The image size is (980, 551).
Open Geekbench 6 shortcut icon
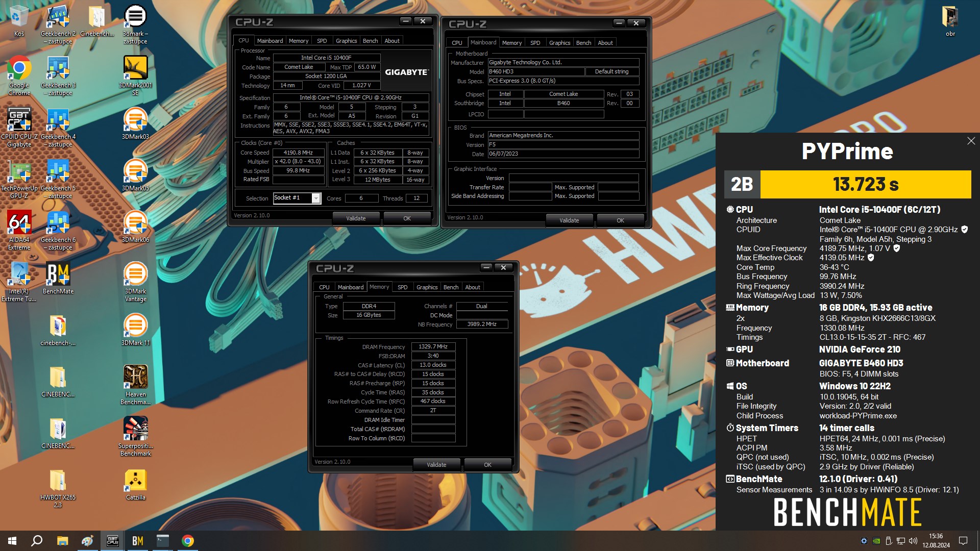58,231
